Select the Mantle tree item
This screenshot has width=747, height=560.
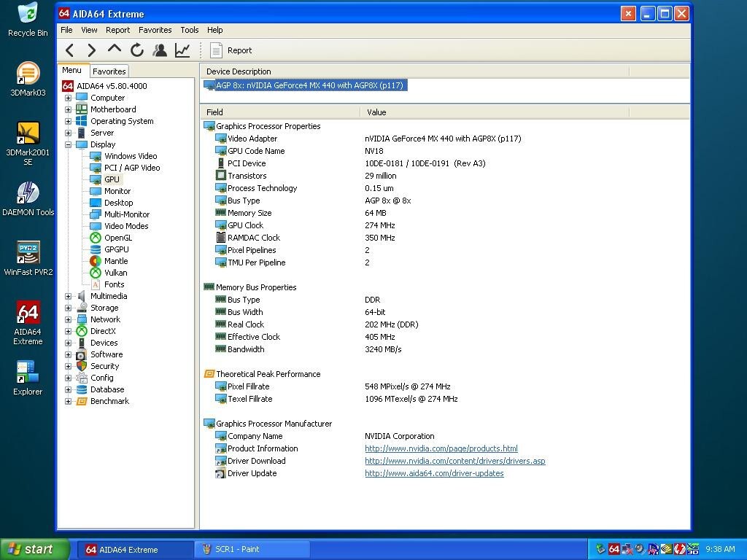(x=116, y=261)
